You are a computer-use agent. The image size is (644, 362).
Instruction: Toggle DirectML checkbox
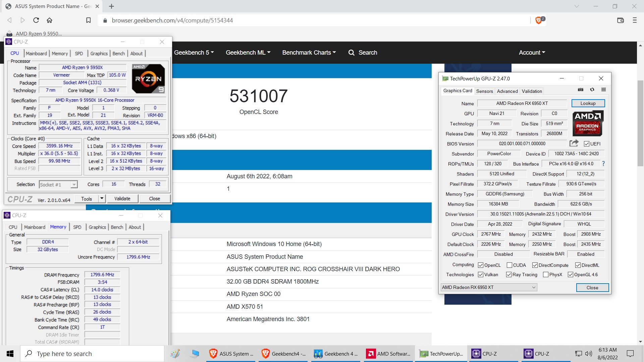[x=578, y=265]
